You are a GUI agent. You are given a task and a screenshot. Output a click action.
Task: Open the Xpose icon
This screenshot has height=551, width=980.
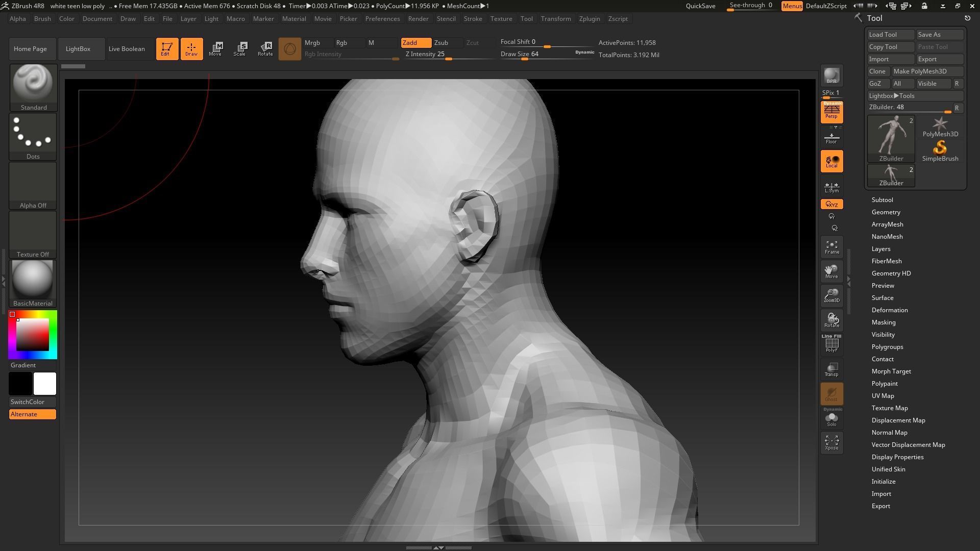tap(831, 443)
